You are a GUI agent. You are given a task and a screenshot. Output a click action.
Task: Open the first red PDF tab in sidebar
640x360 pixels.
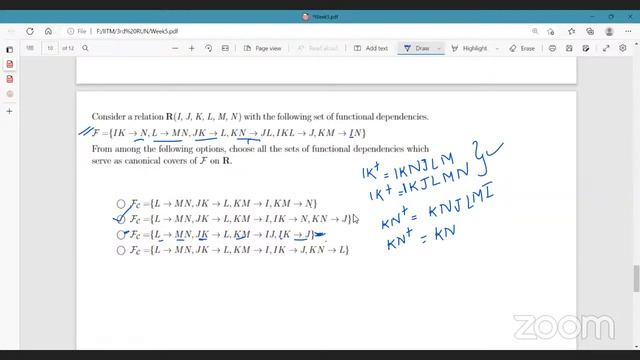(x=10, y=64)
